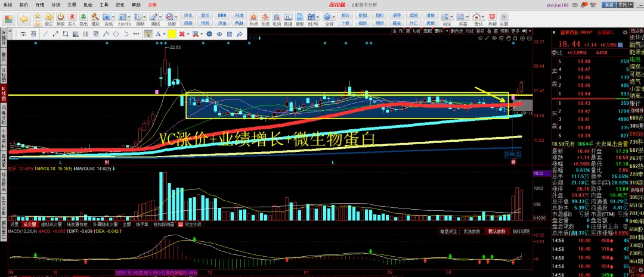Viewport: 644px width, 277px height.
Task: Open the 交易 menu
Action: [x=72, y=5]
